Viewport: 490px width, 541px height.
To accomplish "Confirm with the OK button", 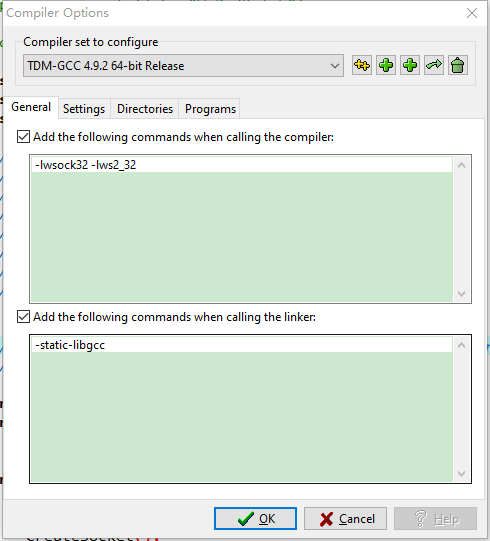I will tap(255, 518).
